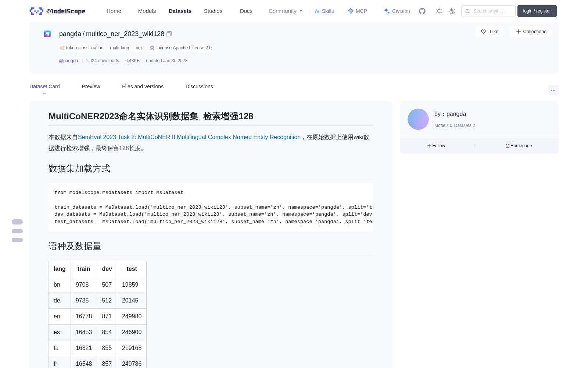Click the dataset avatar icon beside pangda
This screenshot has width=588, height=368.
[x=47, y=34]
